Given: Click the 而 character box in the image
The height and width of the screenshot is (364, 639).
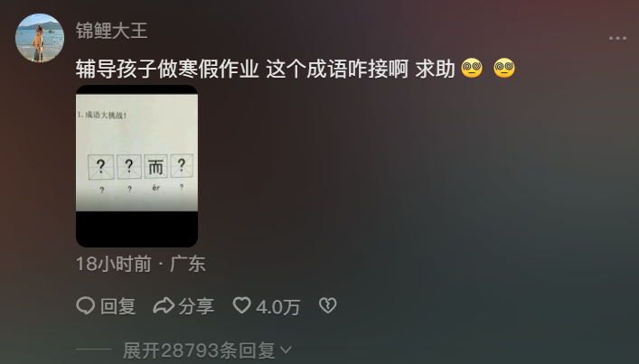Looking at the screenshot, I should [155, 166].
